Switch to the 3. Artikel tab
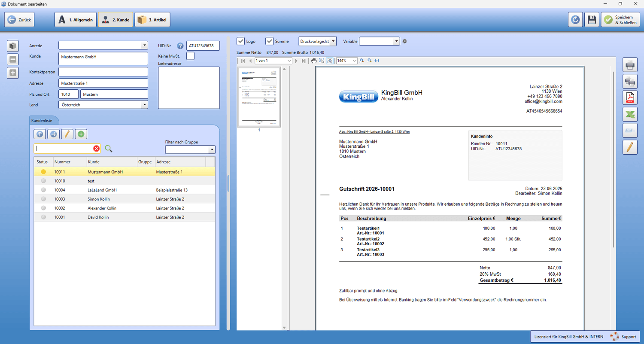This screenshot has width=644, height=344. 153,20
